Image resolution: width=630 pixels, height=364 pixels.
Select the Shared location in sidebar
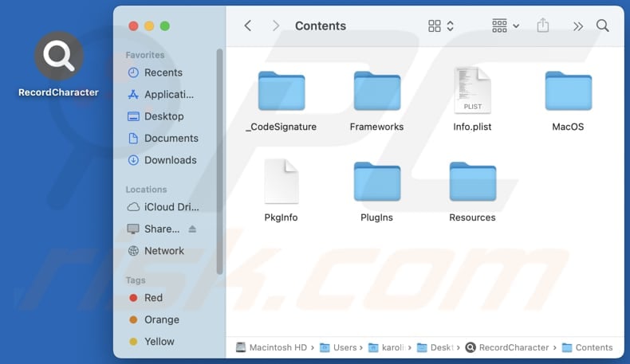(x=153, y=229)
